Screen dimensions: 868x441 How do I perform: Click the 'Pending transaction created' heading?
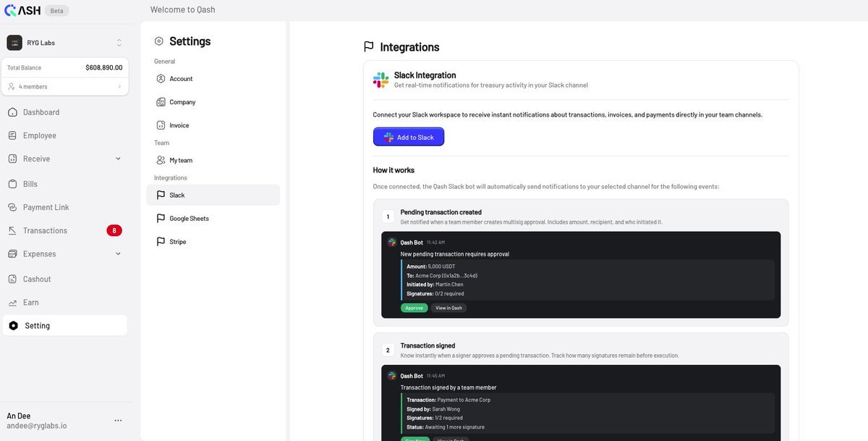point(441,212)
